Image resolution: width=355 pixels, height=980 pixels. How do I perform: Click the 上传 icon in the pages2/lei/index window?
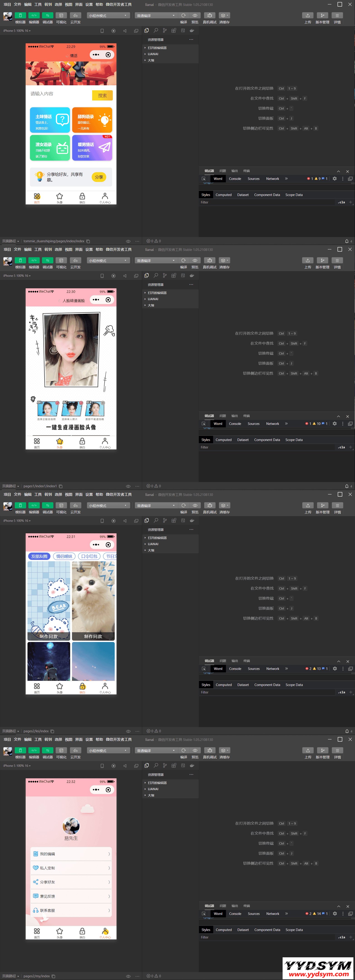(308, 506)
